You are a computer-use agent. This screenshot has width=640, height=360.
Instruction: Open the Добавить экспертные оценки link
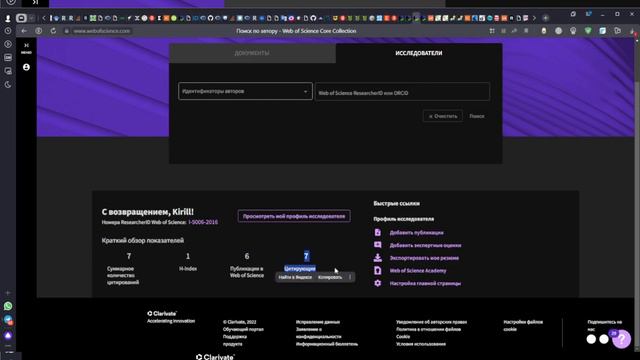tap(425, 245)
